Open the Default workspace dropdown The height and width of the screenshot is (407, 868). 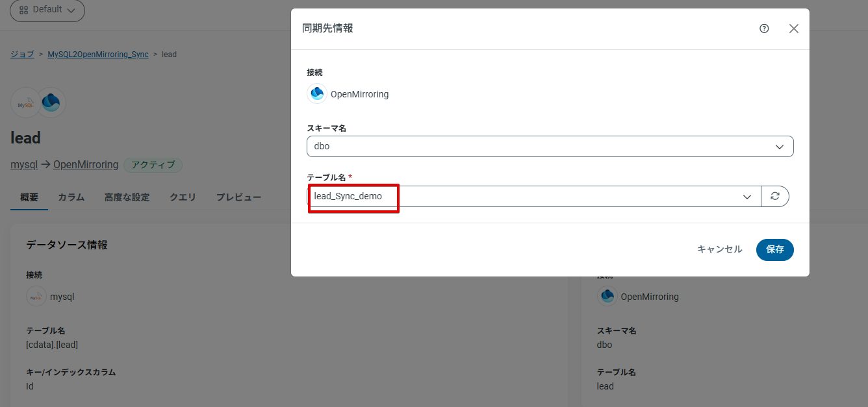[x=47, y=10]
